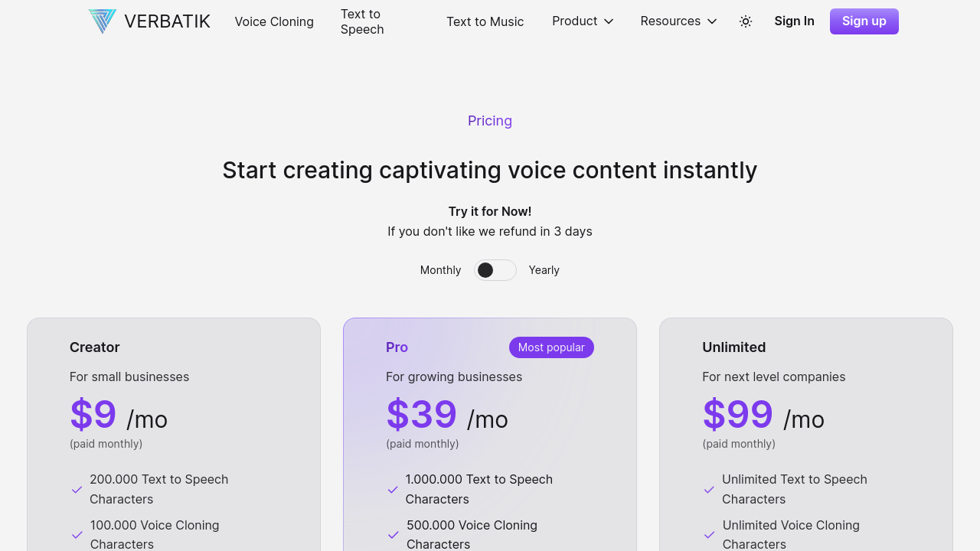This screenshot has width=980, height=551.
Task: Click checkmark beside Unlimited Text to Speech
Action: [709, 490]
